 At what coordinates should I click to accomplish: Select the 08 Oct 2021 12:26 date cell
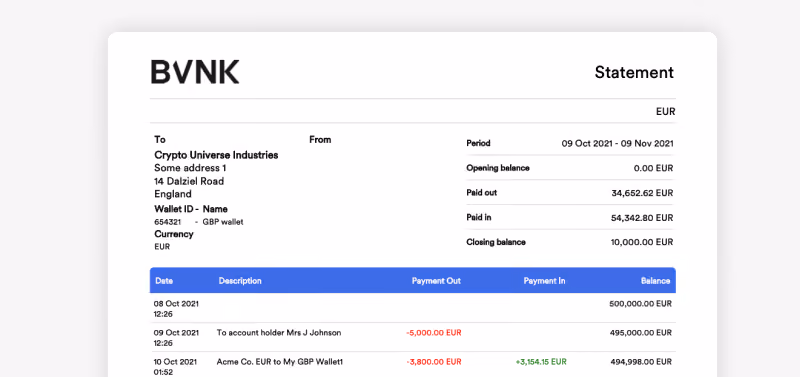[177, 309]
